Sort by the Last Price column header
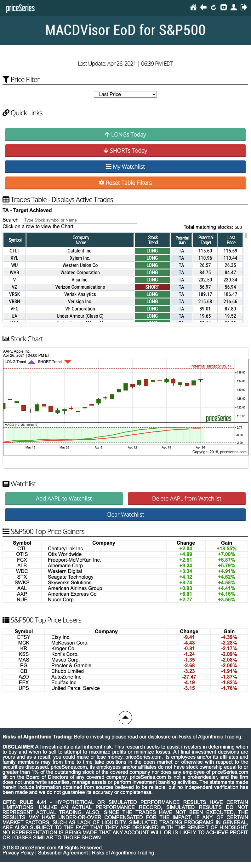Viewport: 251px width, 868px height. click(231, 240)
